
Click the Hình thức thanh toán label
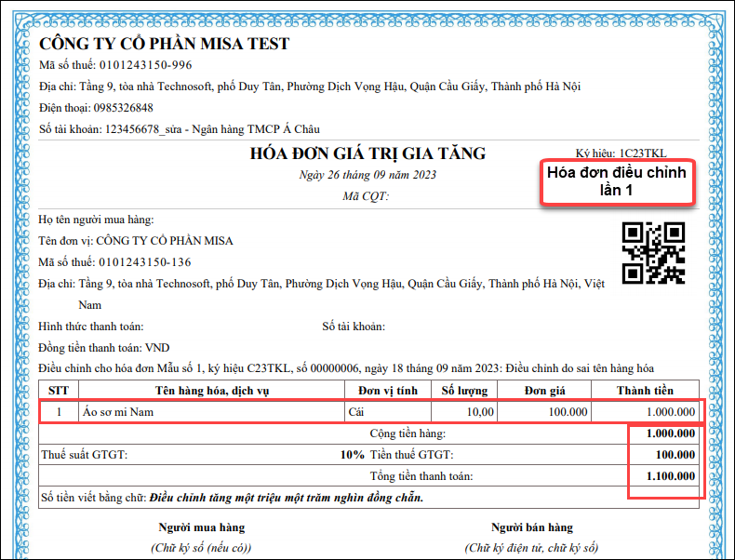91,327
